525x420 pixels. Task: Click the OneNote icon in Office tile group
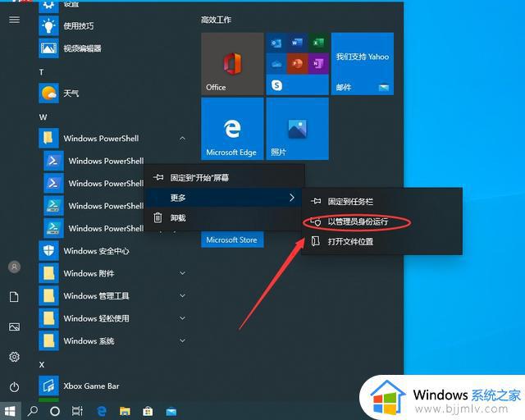pos(318,64)
